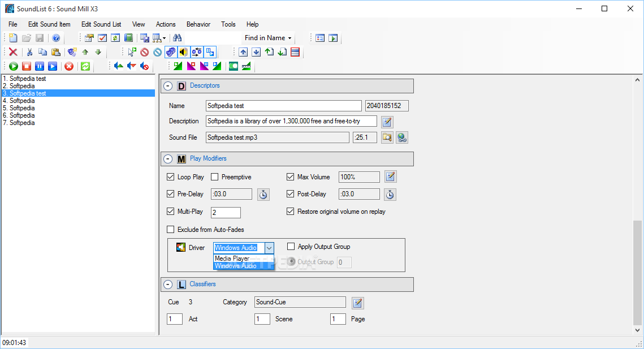This screenshot has height=349, width=644.
Task: Click the volume-up speaker with green arrow
Action: click(119, 66)
